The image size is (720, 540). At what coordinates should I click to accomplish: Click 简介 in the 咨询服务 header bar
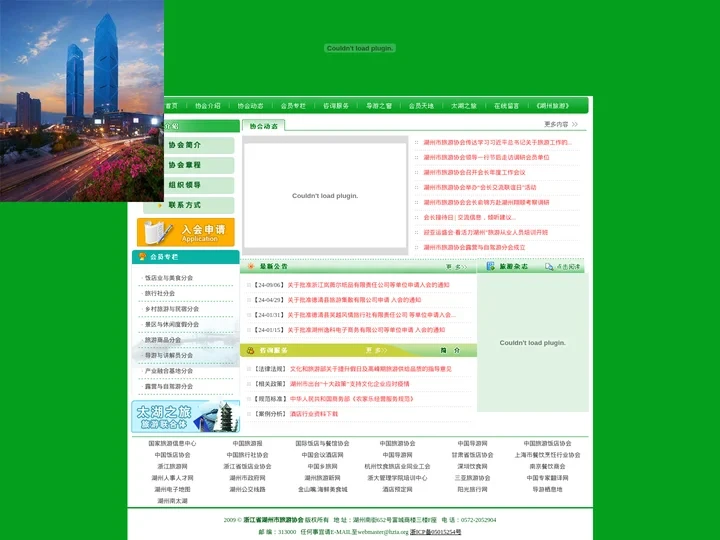(450, 350)
